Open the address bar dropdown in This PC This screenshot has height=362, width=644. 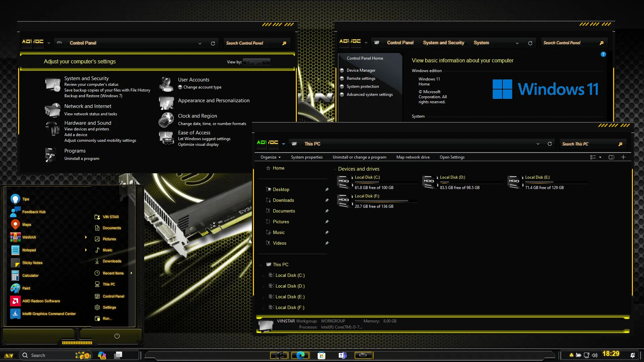click(x=538, y=144)
